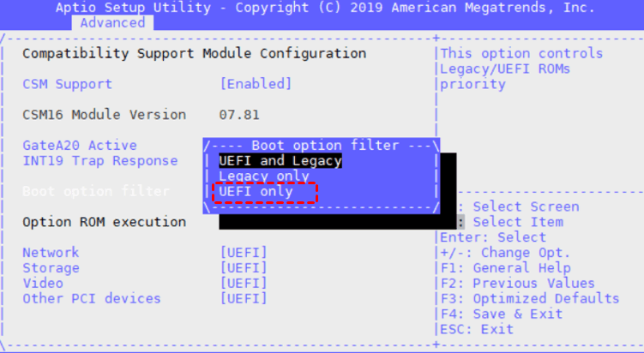Pick 'UEFI only' from the popup
This screenshot has width=644, height=353.
click(256, 192)
